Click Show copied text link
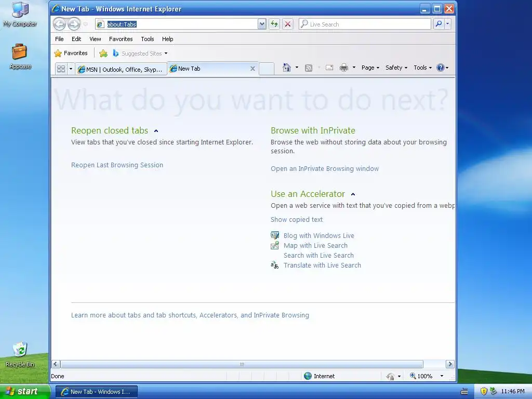Viewport: 532px width, 399px height. 297,220
